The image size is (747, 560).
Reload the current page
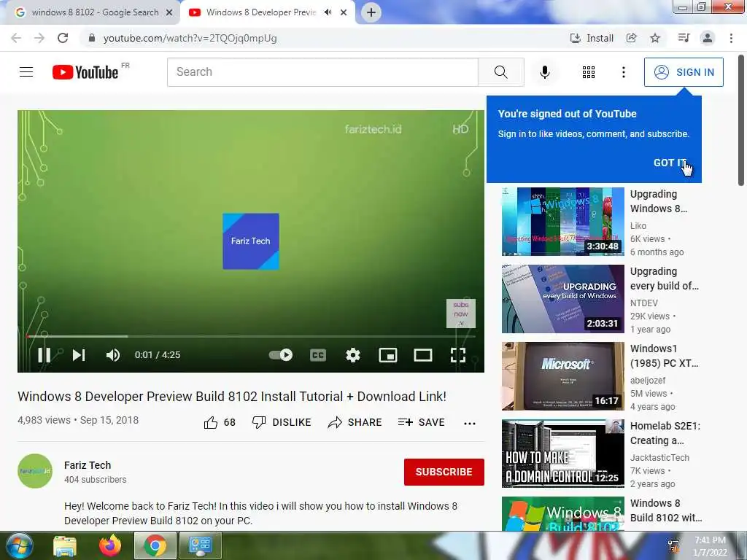click(x=63, y=38)
